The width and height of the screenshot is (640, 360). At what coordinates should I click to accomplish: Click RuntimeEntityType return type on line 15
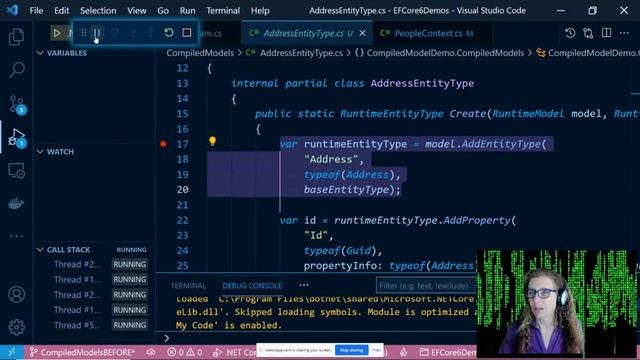click(391, 114)
